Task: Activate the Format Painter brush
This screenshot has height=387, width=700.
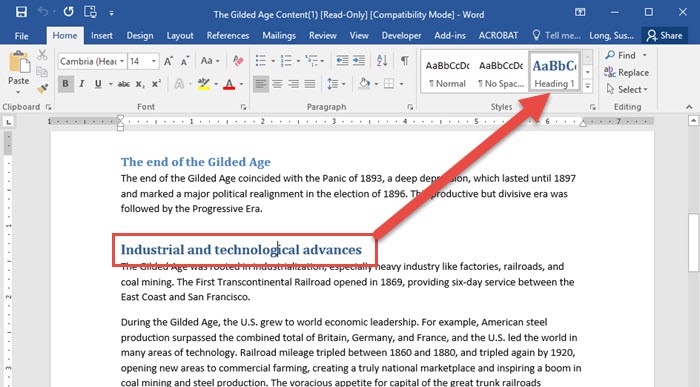Action: tap(42, 88)
